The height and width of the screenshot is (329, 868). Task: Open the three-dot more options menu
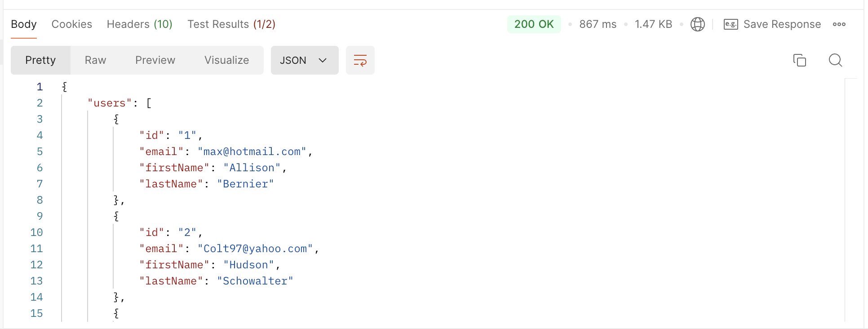(x=839, y=24)
